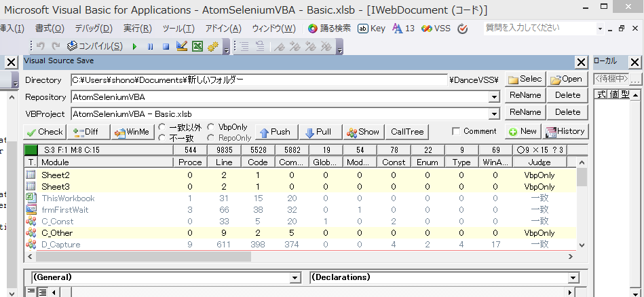644x297 pixels.
Task: Select the 不一致 radio button
Action: point(162,138)
